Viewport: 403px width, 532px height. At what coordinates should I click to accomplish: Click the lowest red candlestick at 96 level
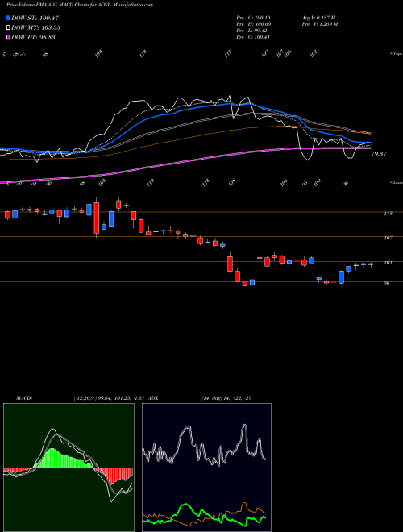point(244,284)
